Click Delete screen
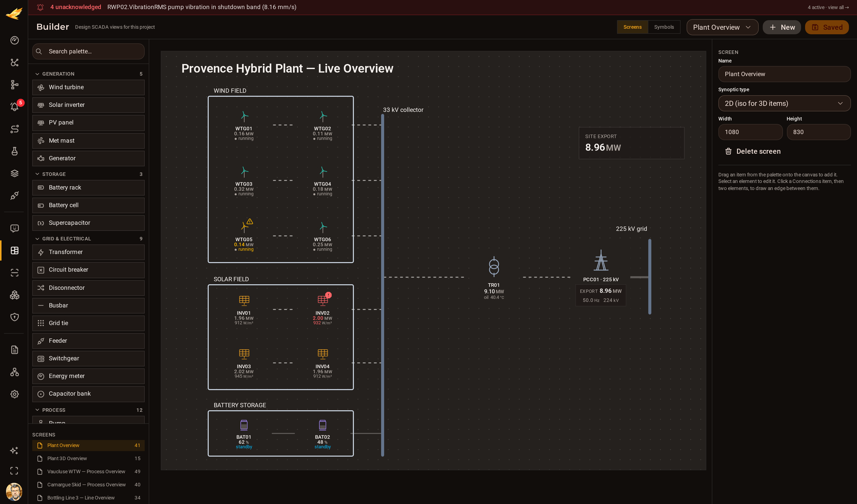Image resolution: width=857 pixels, height=504 pixels. click(x=753, y=151)
